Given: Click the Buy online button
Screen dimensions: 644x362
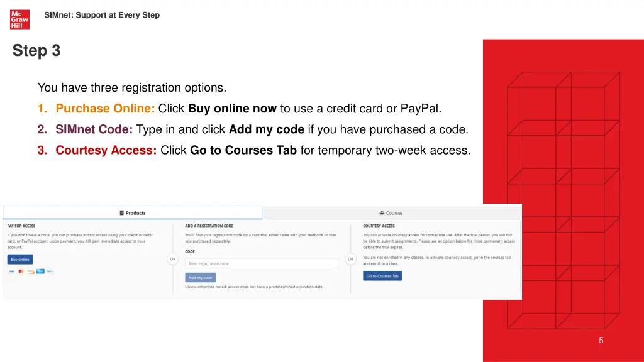Looking at the screenshot, I should tap(19, 260).
